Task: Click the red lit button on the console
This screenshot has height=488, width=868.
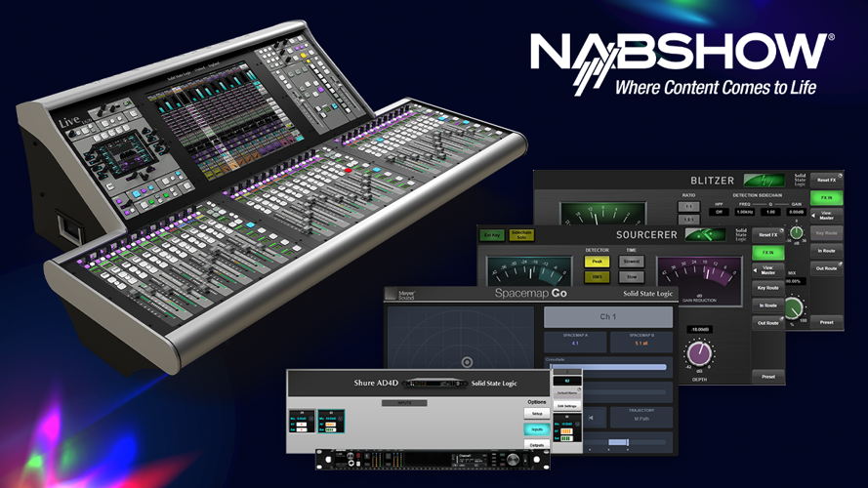Action: tap(349, 171)
